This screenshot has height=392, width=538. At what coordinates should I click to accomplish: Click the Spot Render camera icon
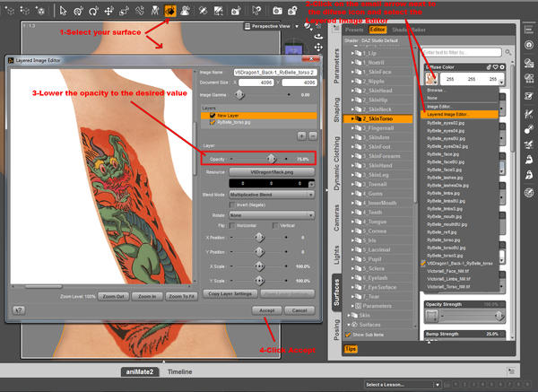pos(236,12)
